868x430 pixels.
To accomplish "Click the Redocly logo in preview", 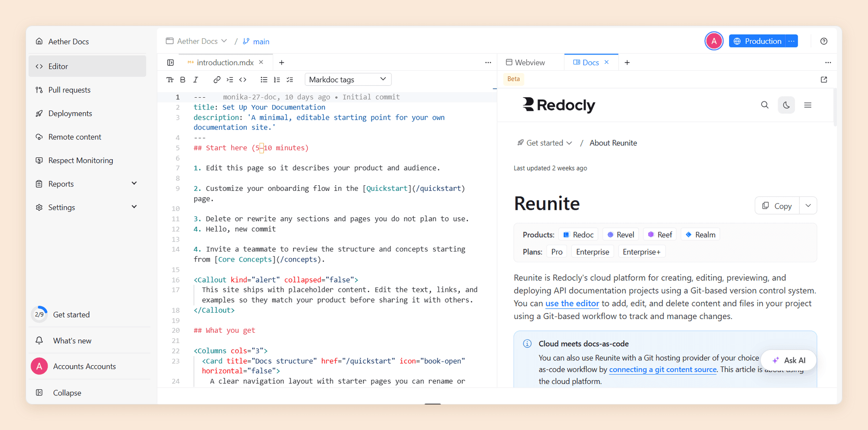I will coord(559,105).
